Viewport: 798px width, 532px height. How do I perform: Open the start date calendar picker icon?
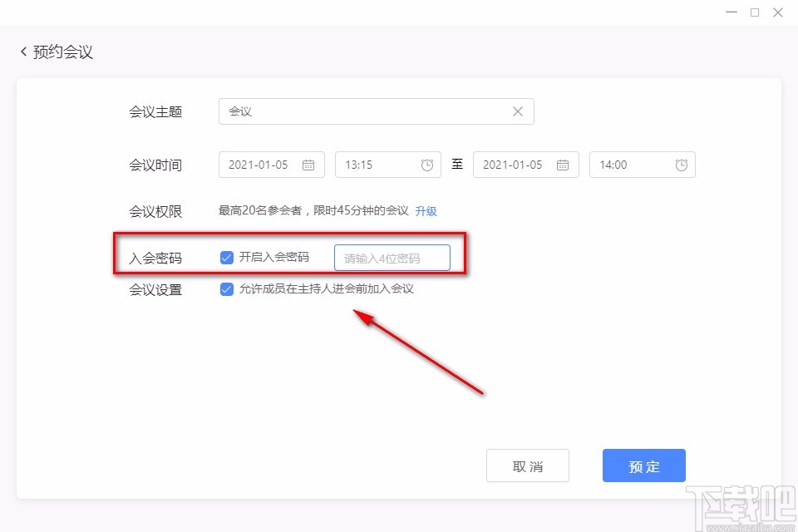(x=307, y=165)
